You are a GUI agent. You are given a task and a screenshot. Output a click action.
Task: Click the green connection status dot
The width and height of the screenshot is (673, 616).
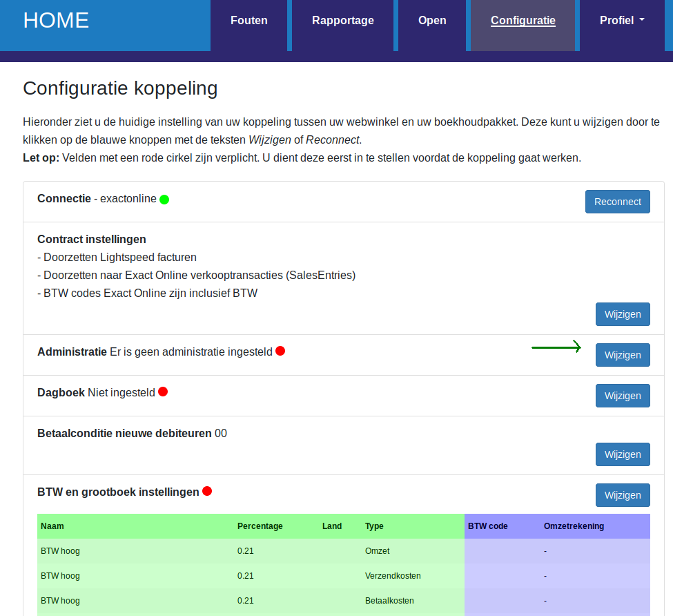[x=164, y=200]
